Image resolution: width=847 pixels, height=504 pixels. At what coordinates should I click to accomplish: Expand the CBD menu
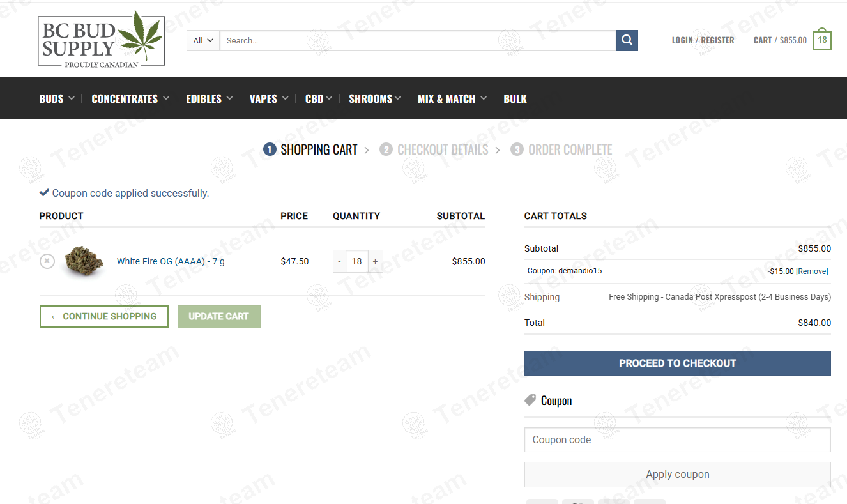pos(319,98)
